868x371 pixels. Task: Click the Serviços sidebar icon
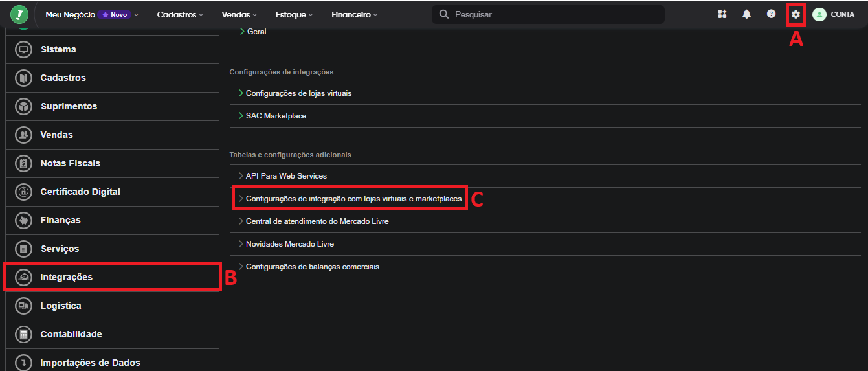pos(23,249)
